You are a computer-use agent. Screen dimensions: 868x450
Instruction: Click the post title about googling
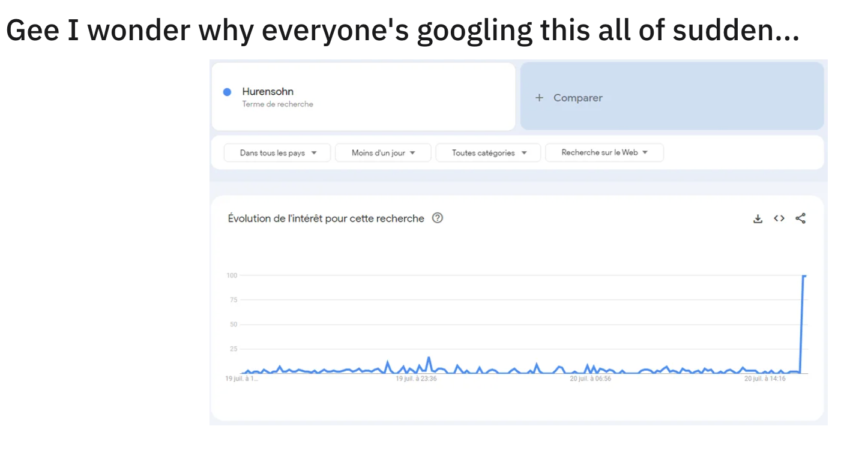(402, 30)
